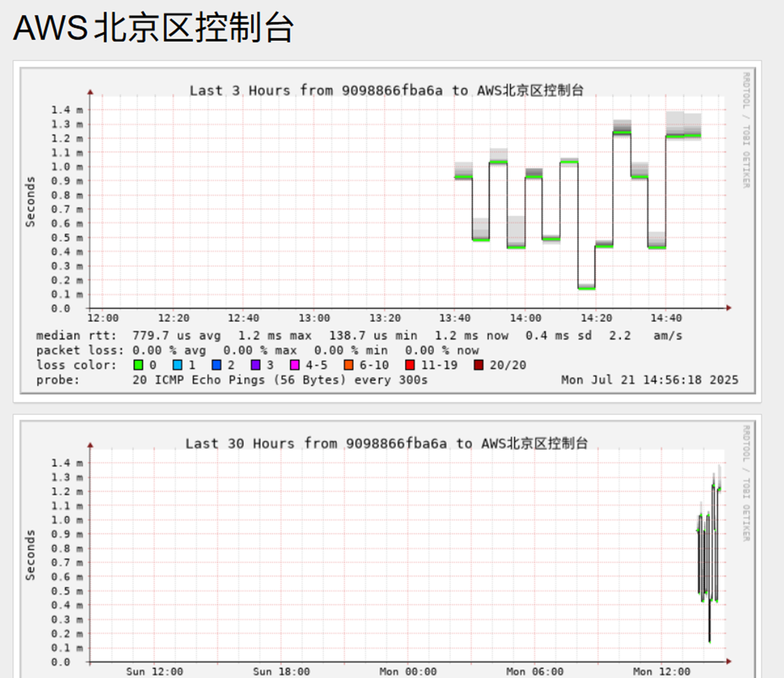Click the purple loss swatch labeled 3

[255, 365]
